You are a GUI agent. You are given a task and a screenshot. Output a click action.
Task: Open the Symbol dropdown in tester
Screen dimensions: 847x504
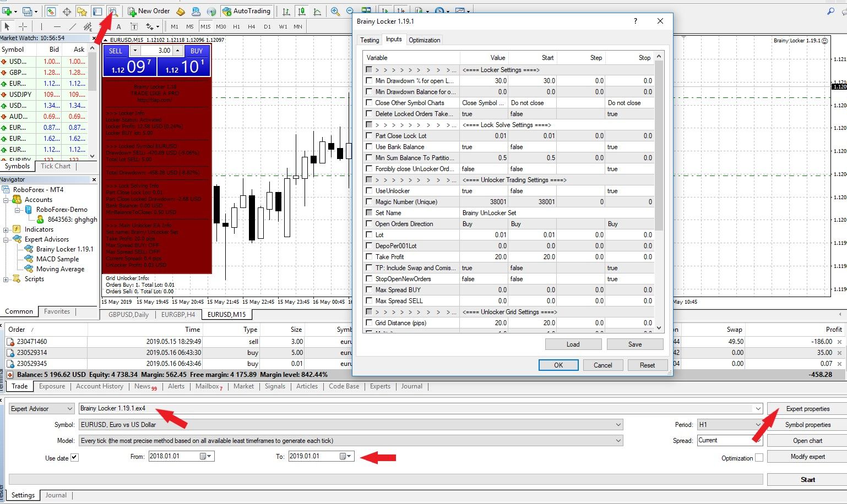(351, 425)
